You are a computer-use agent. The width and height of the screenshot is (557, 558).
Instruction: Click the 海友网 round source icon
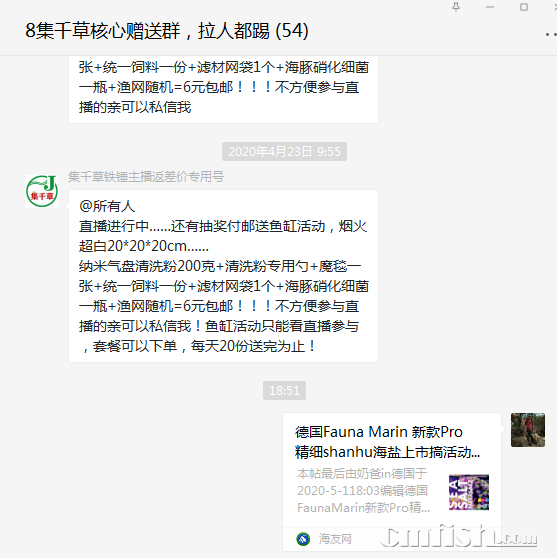click(303, 539)
